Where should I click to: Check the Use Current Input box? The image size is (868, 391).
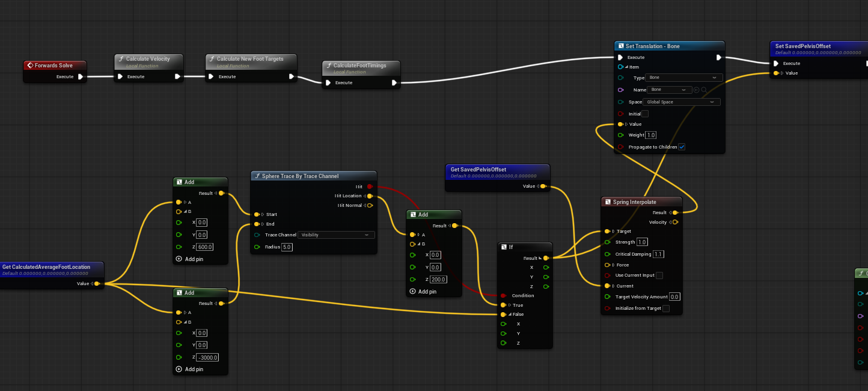pyautogui.click(x=659, y=276)
